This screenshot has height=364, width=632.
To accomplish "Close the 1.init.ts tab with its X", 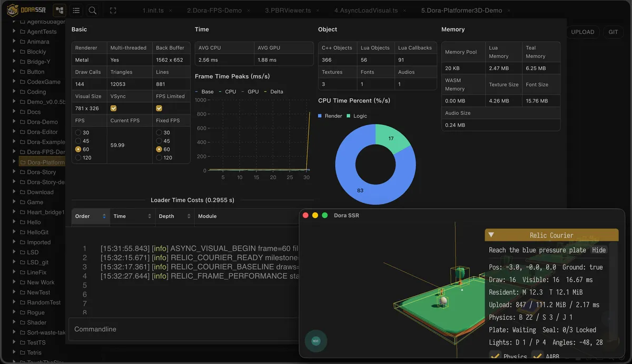I will 171,11.
